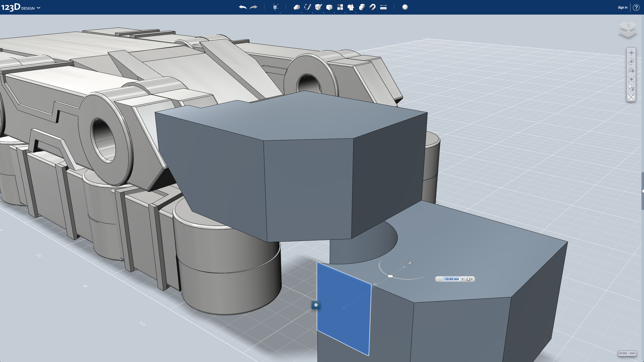Click the Undo arrow

(243, 7)
